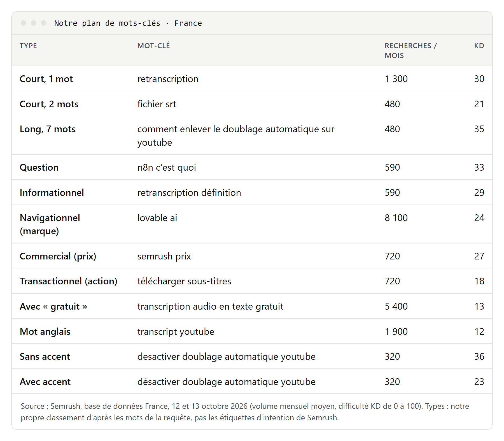This screenshot has height=441, width=504.
Task: Select the 'retranscription définition' keyword
Action: point(189,192)
